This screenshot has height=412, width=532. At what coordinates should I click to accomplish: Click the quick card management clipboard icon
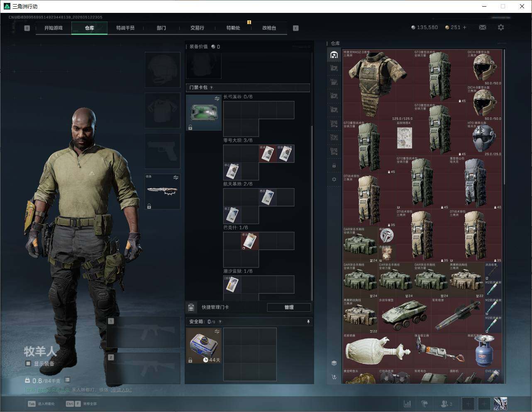coord(191,307)
